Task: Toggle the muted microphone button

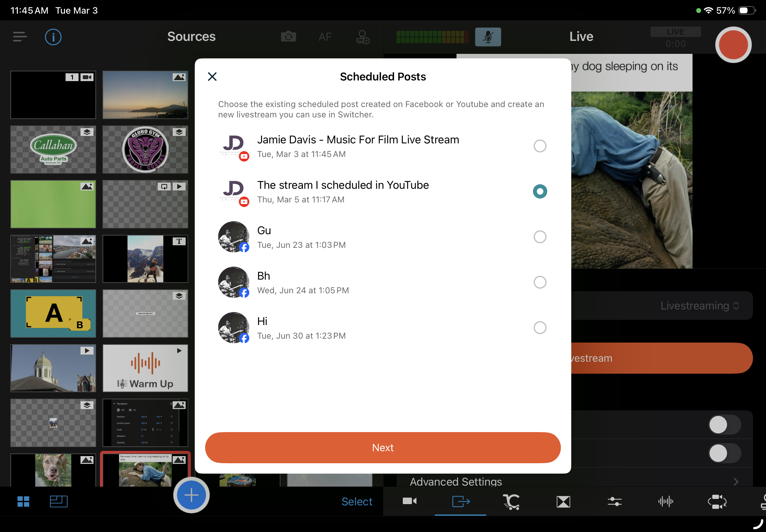Action: click(488, 37)
